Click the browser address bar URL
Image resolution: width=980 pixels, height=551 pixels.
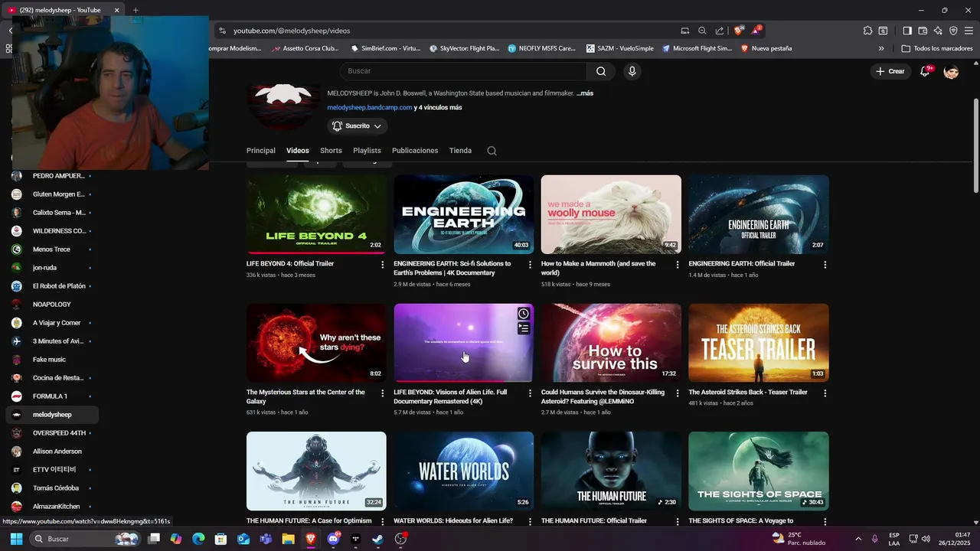(x=292, y=31)
